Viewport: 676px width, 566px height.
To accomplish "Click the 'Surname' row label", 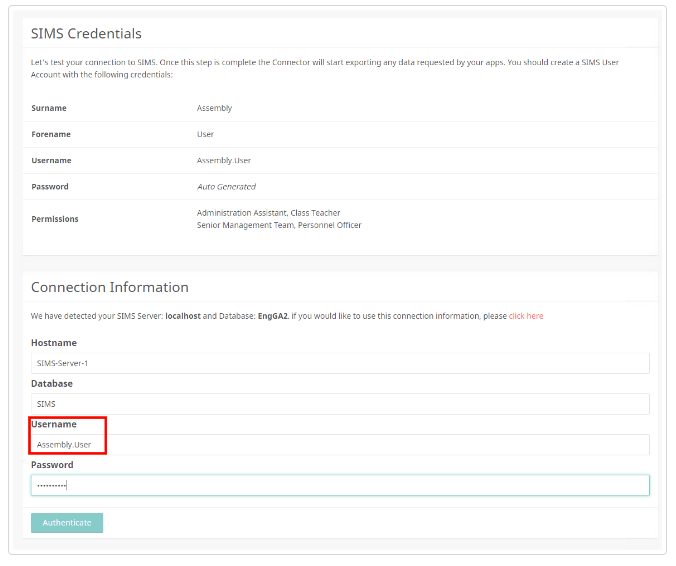I will [49, 108].
